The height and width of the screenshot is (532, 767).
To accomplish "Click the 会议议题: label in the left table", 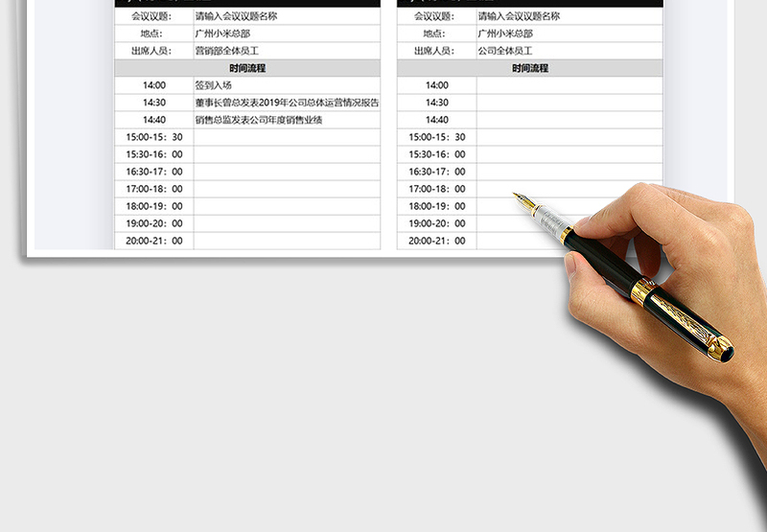I will [x=151, y=16].
